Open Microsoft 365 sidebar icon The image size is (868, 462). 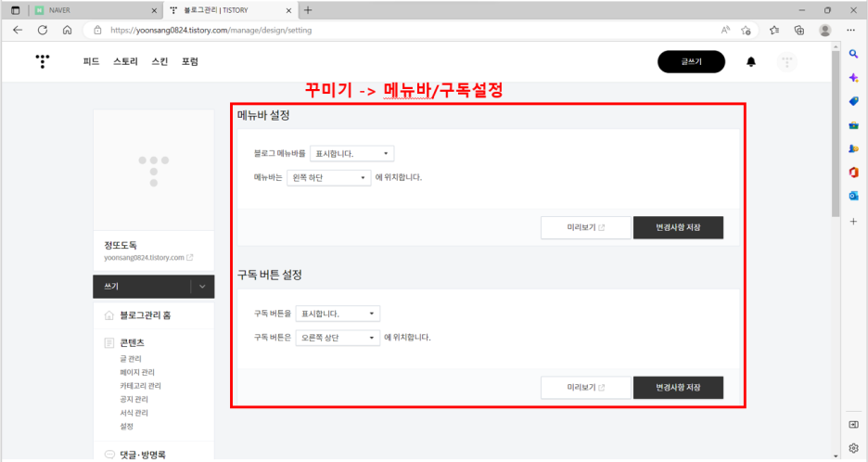pos(853,173)
